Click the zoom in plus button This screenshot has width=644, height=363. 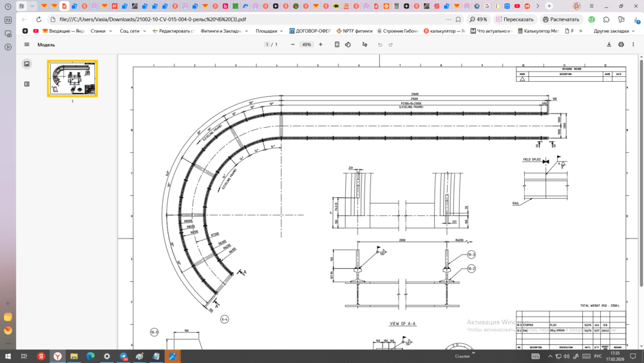point(321,44)
